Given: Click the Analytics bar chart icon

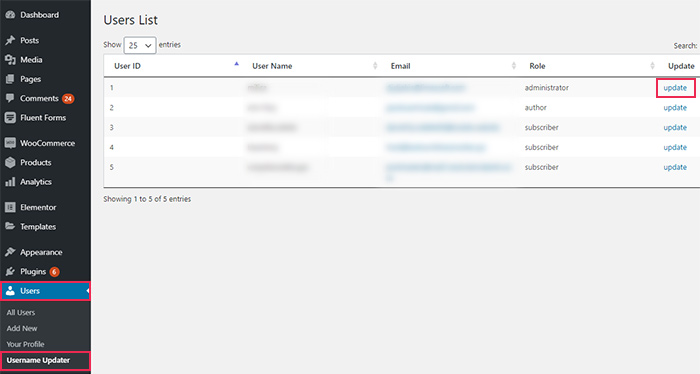Looking at the screenshot, I should tap(10, 182).
